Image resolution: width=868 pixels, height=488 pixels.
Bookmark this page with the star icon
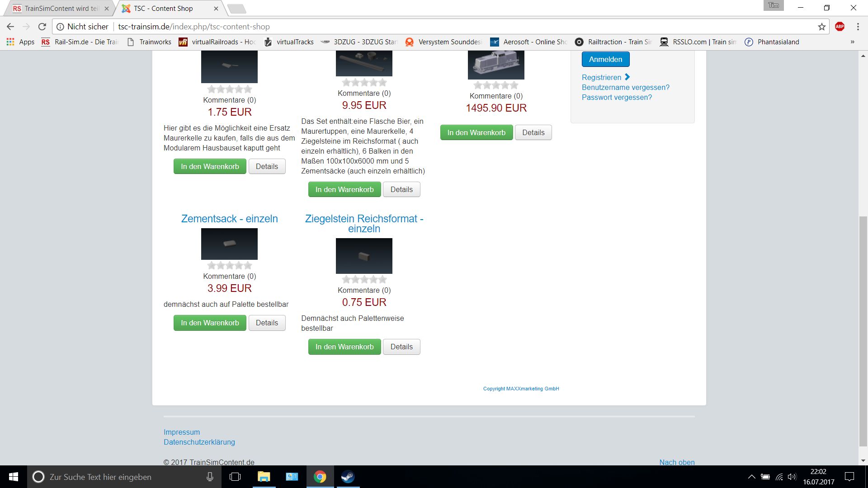point(821,27)
